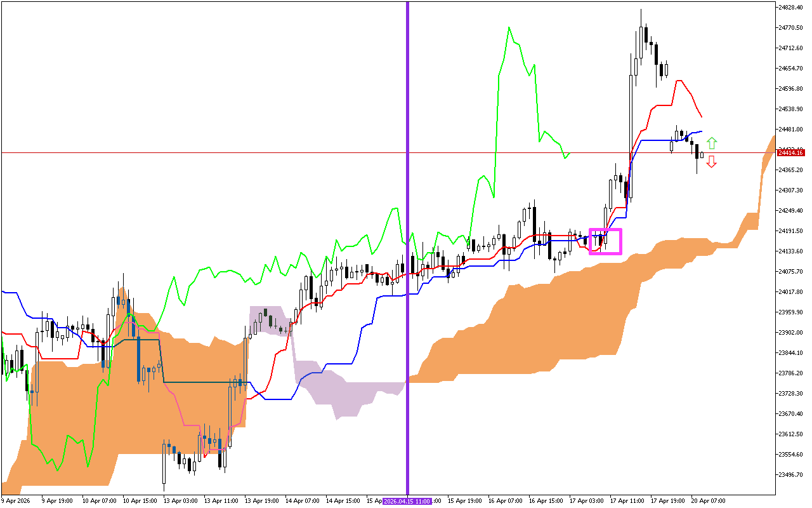Click the rightmost candle on the chart
The image size is (812, 508).
coord(702,154)
